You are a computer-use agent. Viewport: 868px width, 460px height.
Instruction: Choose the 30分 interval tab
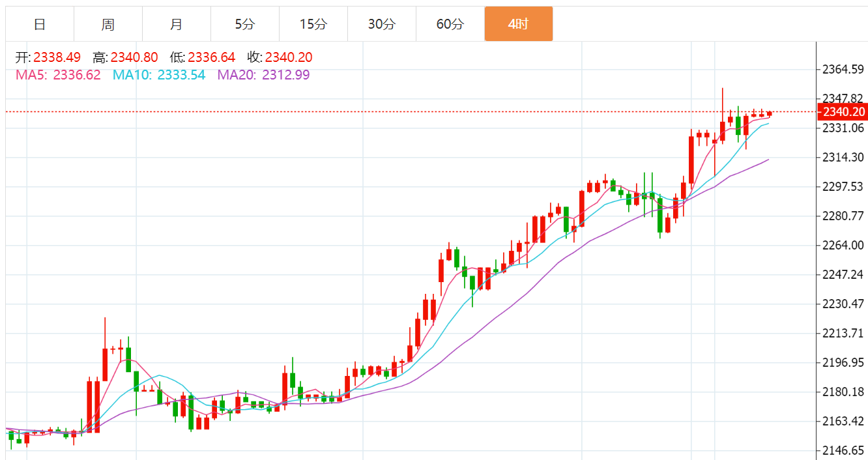click(382, 24)
